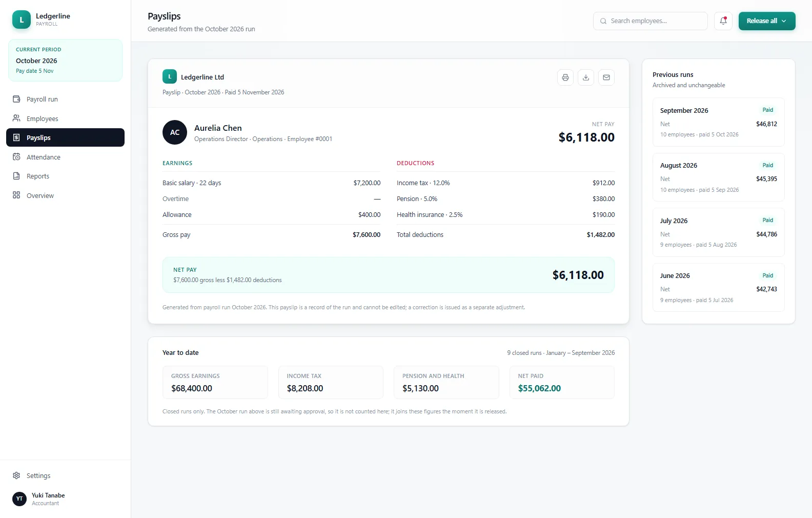The image size is (812, 518).
Task: Click the Release all button
Action: point(767,21)
